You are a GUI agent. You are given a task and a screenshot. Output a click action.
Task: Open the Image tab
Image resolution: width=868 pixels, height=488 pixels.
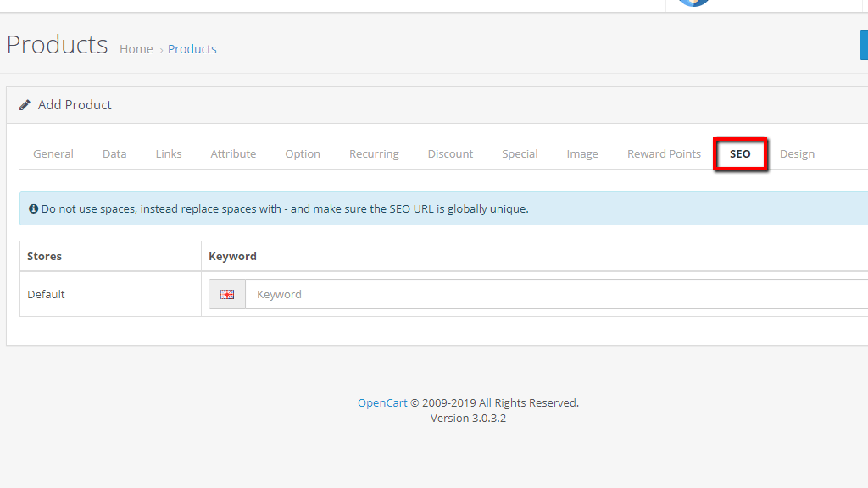click(582, 153)
